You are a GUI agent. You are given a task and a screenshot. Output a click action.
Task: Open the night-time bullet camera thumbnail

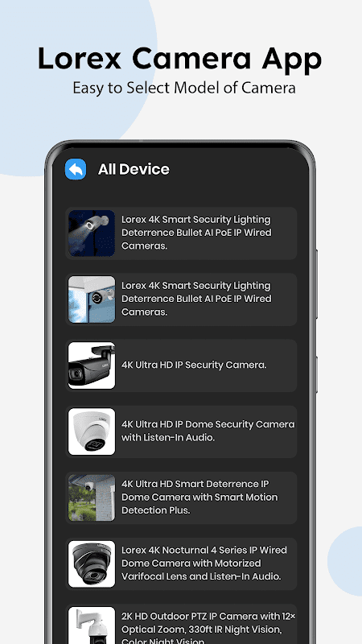(x=92, y=233)
